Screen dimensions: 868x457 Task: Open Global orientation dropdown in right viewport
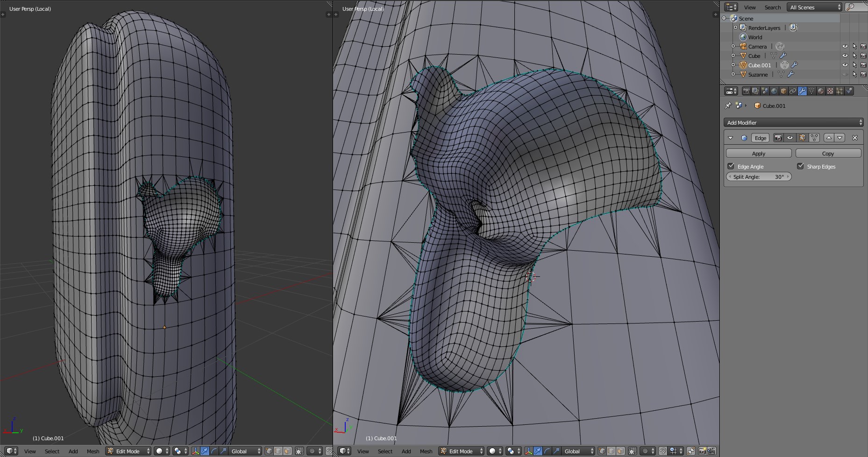[578, 451]
